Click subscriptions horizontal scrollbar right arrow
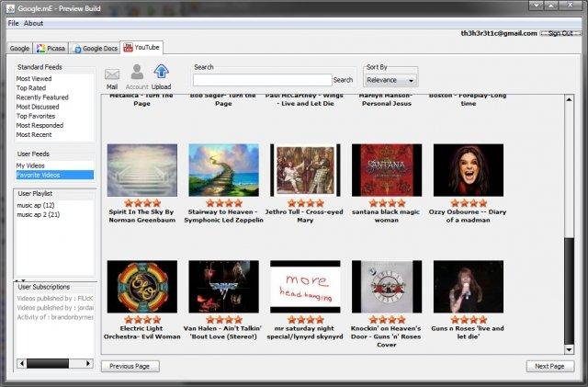Screen dimensions: 588x387 click(x=88, y=363)
